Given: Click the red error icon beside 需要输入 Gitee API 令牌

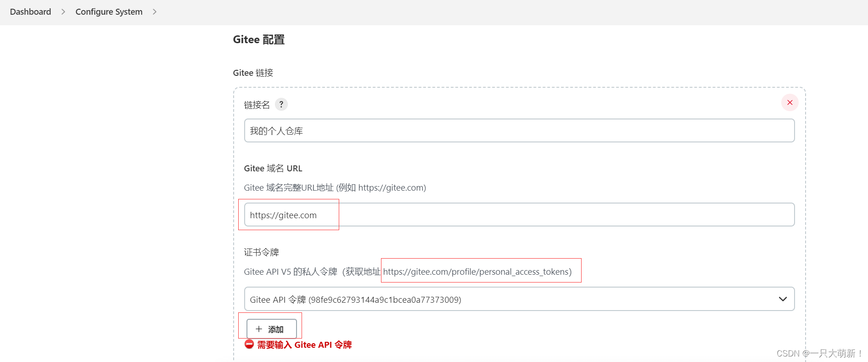Looking at the screenshot, I should click(249, 344).
